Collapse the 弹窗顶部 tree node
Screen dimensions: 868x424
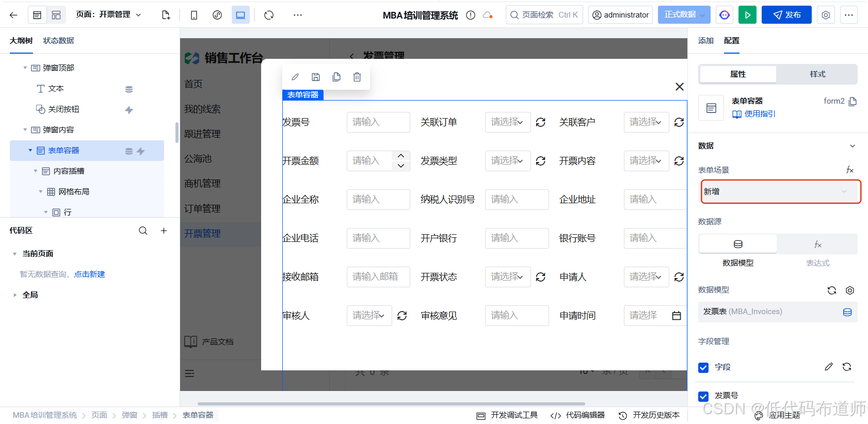click(25, 68)
